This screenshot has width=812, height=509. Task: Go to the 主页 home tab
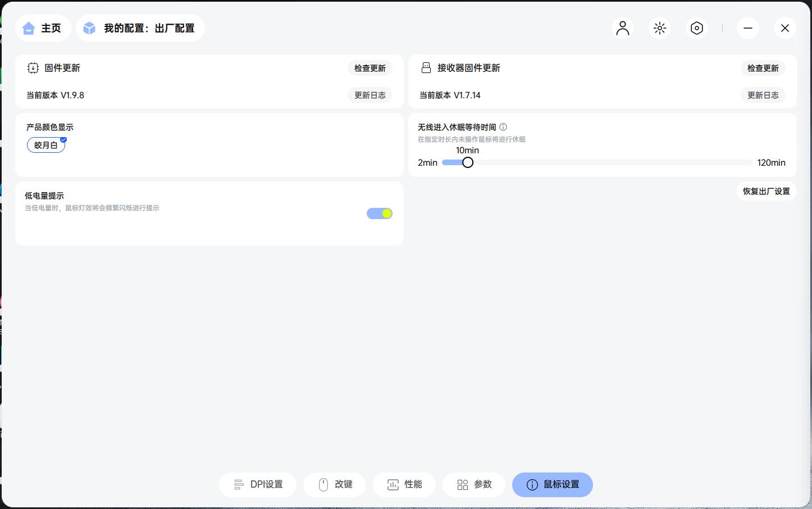coord(43,28)
